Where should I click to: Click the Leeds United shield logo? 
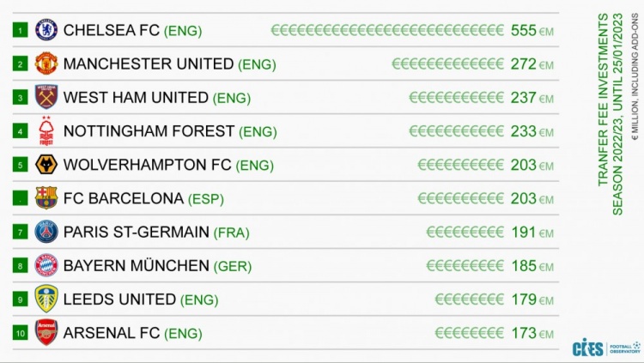pyautogui.click(x=46, y=299)
